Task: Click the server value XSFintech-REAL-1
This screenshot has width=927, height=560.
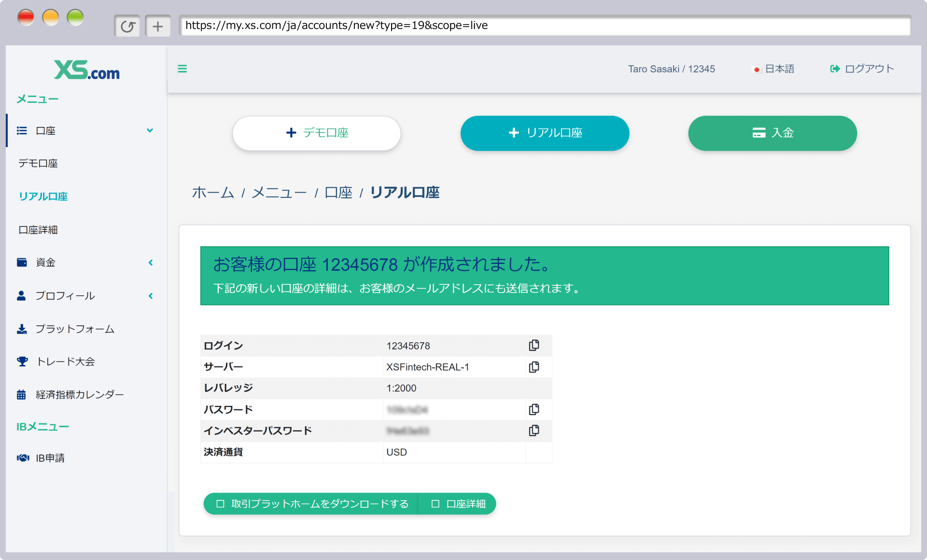Action: click(428, 367)
